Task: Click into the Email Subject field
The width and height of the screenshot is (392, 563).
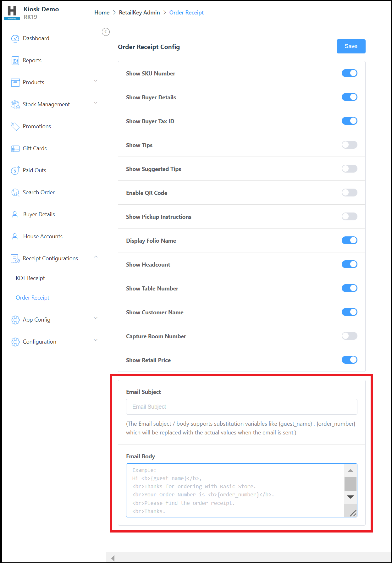Action: tap(241, 407)
